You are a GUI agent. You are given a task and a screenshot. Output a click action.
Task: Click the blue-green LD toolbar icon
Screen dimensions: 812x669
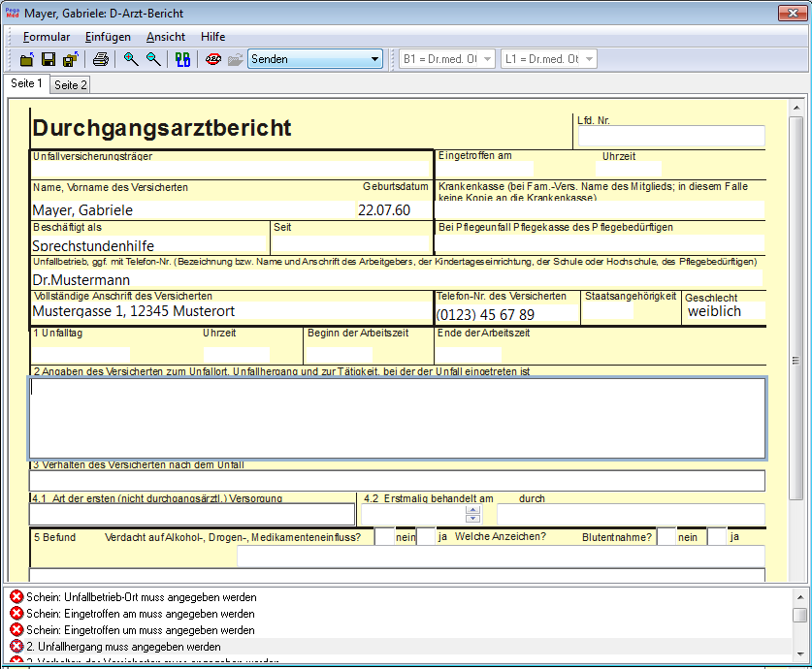pyautogui.click(x=182, y=59)
